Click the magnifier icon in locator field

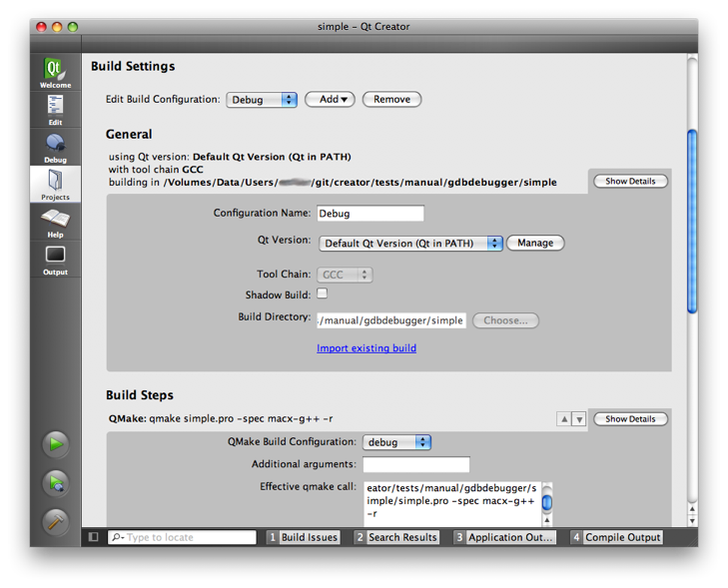118,537
